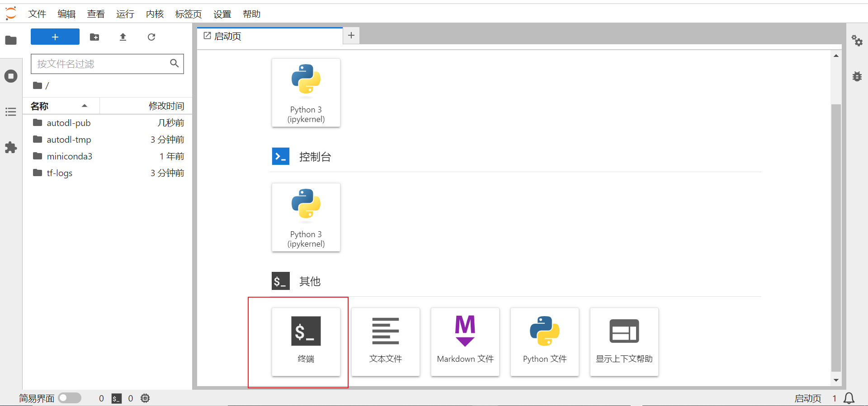Click the kernel chip icon in status bar

click(x=145, y=398)
